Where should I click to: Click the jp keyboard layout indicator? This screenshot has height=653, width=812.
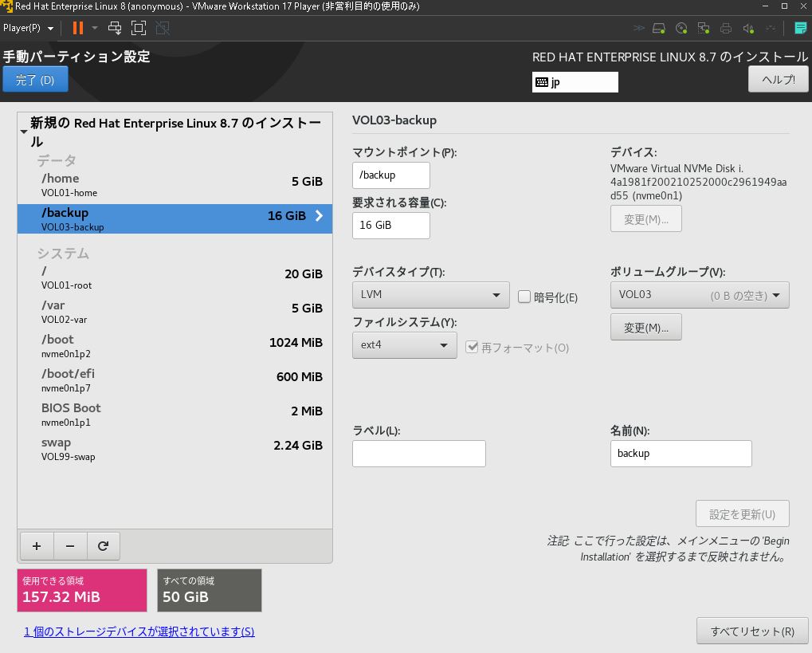click(x=575, y=82)
